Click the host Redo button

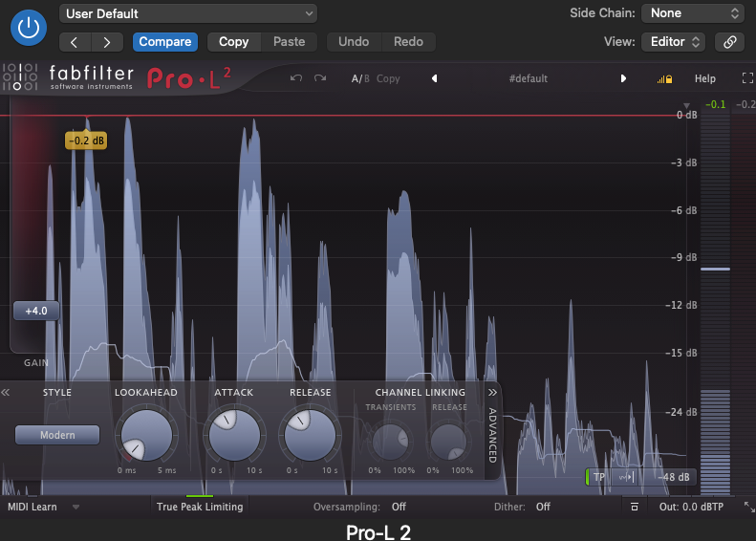tap(408, 42)
